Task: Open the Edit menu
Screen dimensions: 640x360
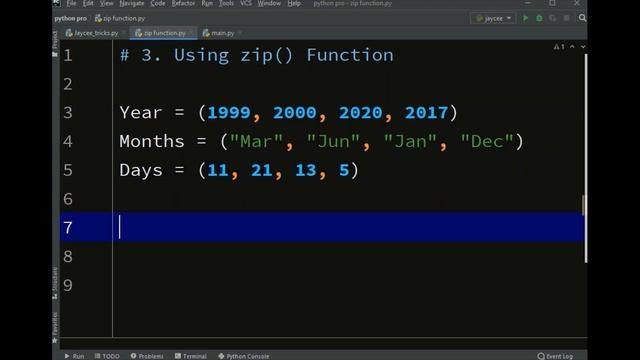Action: tap(88, 3)
